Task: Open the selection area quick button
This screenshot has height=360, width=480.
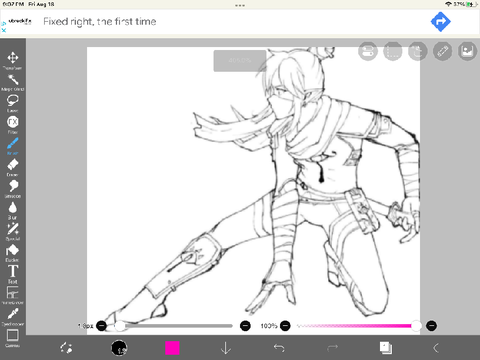Action: (393, 51)
